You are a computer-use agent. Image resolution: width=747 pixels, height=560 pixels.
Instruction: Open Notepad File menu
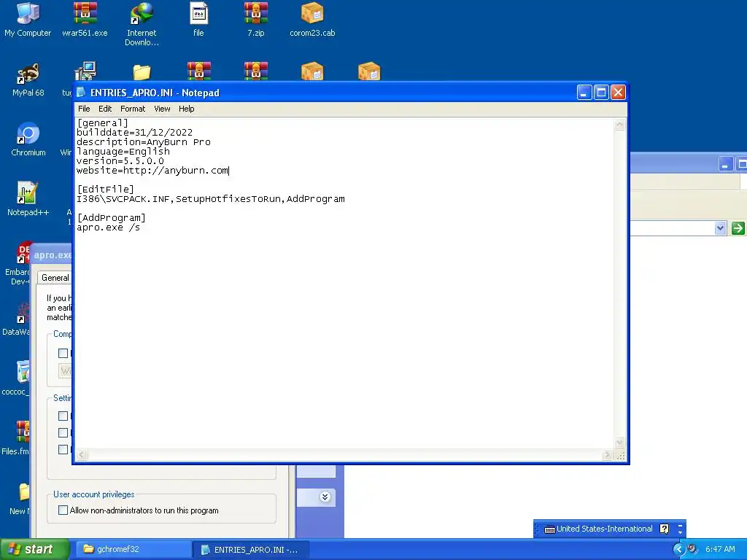pos(84,109)
